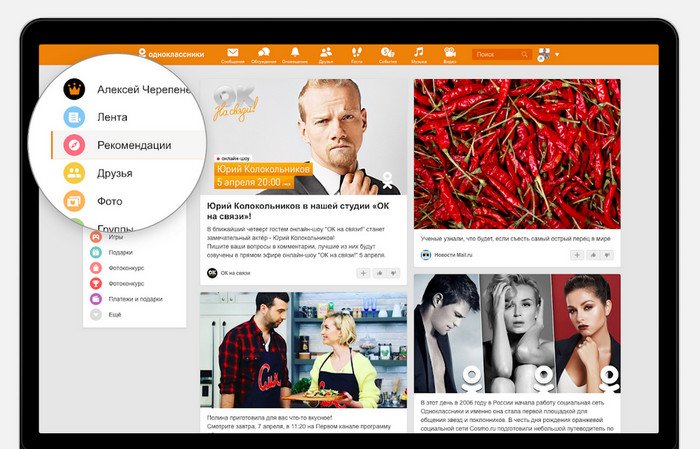Viewport: 700px width, 449px height.
Task: Open ОК на связи group name
Action: coord(235,273)
